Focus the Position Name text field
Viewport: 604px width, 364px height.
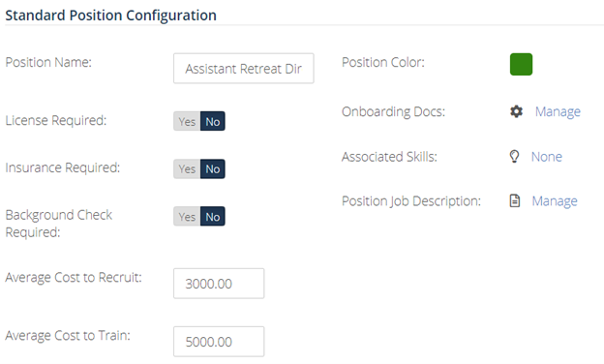pos(244,68)
